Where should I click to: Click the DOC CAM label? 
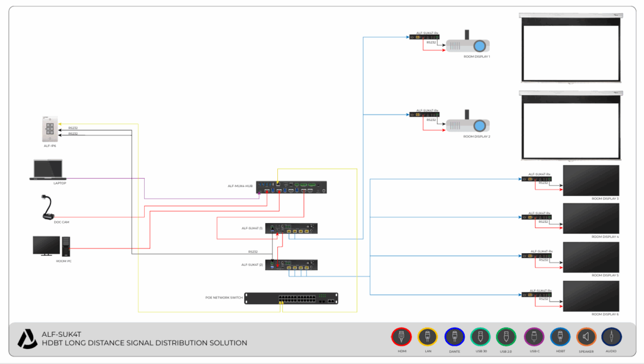tap(62, 222)
